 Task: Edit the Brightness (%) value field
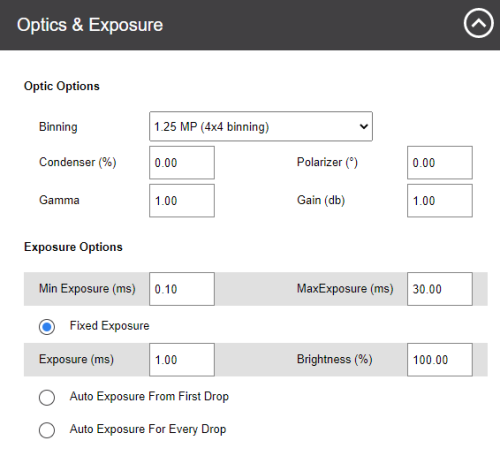pos(440,360)
